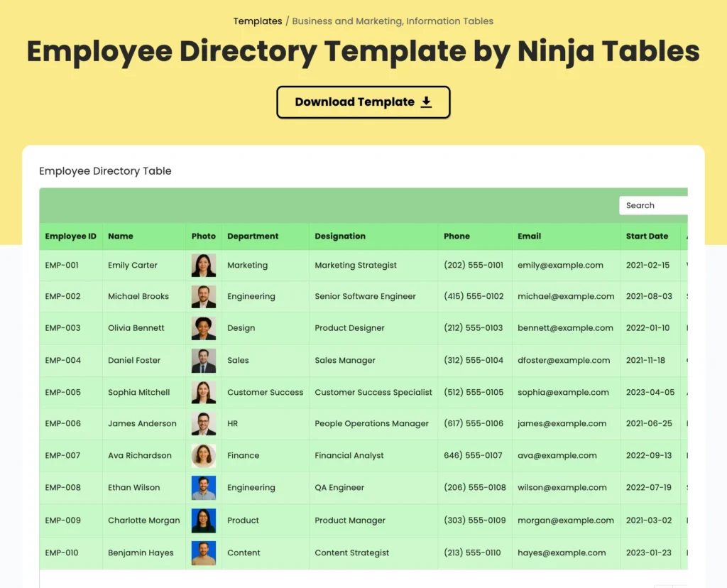The width and height of the screenshot is (727, 588).
Task: Open Benjamin Hayes' photo thumbnail
Action: click(204, 552)
